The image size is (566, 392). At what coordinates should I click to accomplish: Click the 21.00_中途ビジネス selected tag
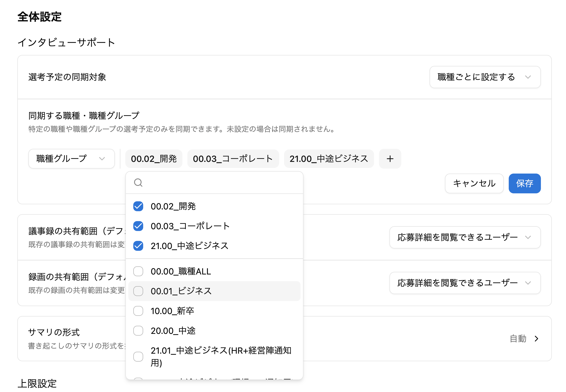coord(329,159)
